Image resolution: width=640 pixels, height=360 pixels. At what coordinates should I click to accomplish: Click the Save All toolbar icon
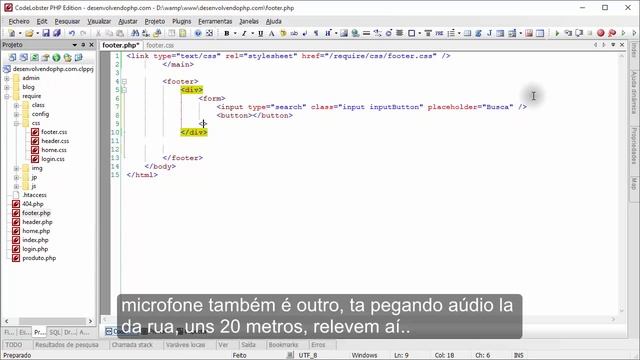(57, 33)
